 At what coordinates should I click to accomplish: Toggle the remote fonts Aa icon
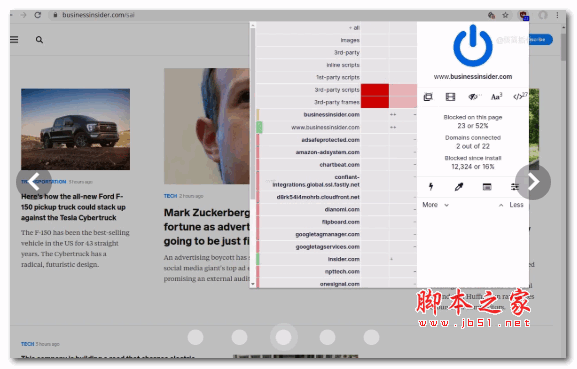(496, 97)
